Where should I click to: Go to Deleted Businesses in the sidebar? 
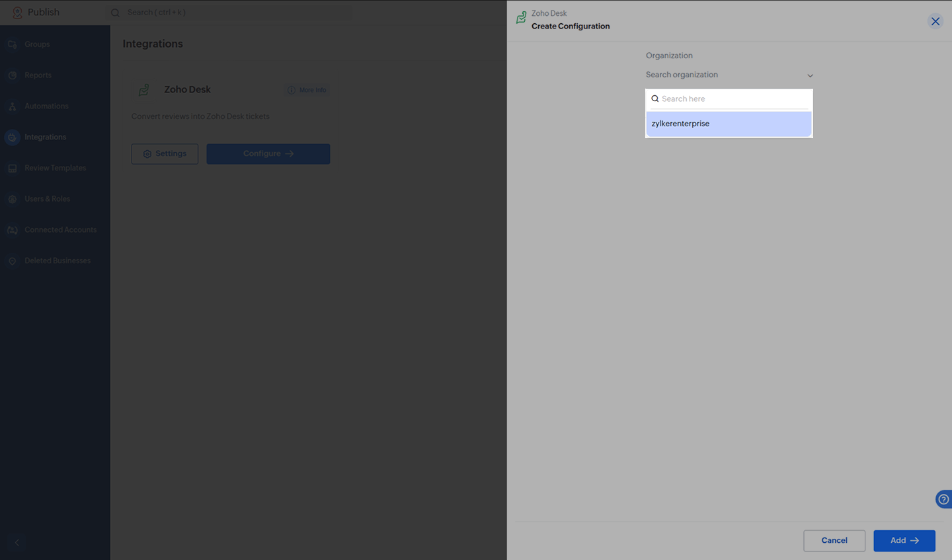pos(58,260)
